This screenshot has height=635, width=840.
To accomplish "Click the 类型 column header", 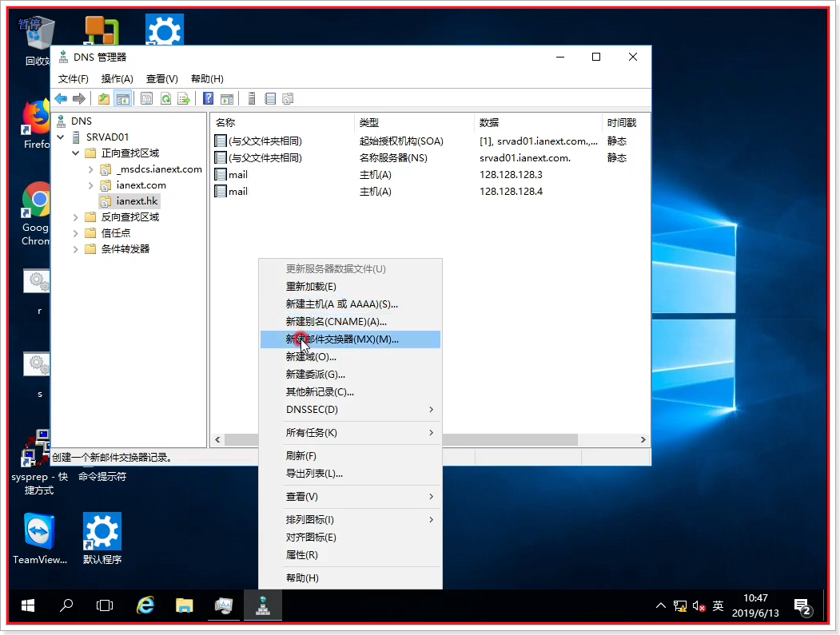I will click(x=414, y=123).
